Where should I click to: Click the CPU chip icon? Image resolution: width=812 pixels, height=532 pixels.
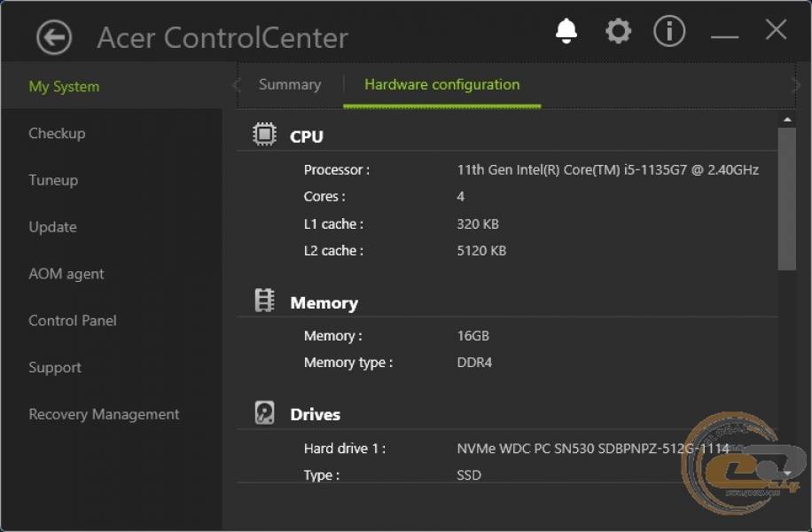265,134
